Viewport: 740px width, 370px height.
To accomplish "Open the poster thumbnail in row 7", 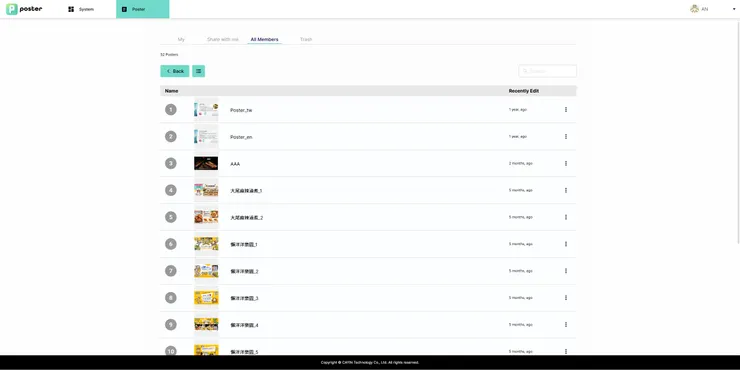I will click(206, 271).
